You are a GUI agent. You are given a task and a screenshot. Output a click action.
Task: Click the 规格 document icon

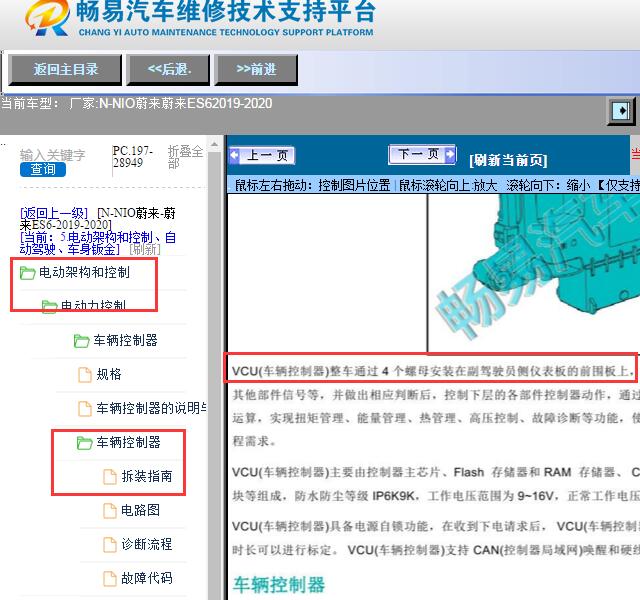click(84, 374)
